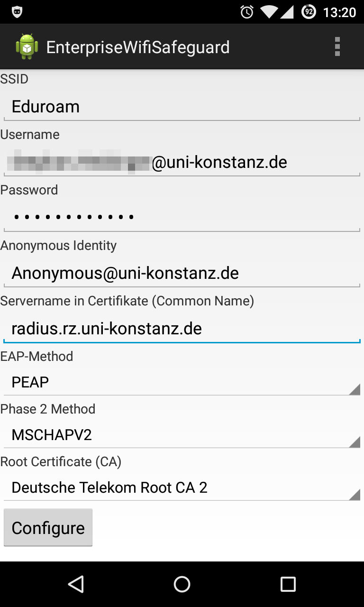364x607 pixels.
Task: Click the EnterpriseWifiSafeguard title text
Action: point(138,47)
